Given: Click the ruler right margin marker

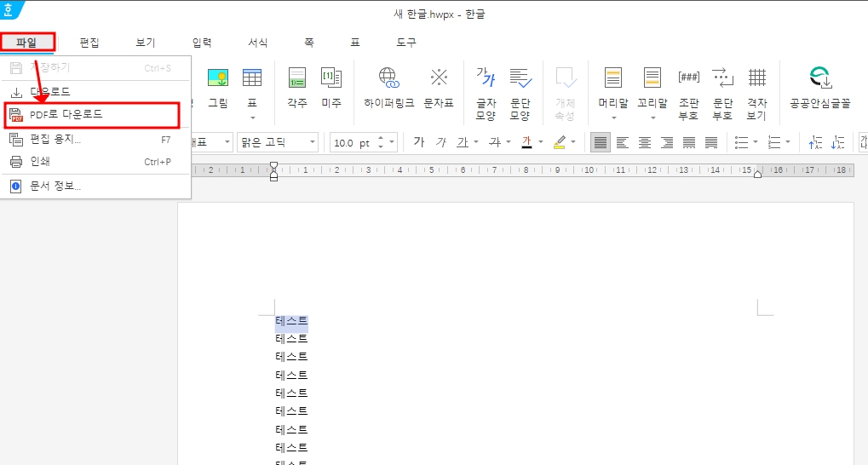Looking at the screenshot, I should click(x=757, y=174).
